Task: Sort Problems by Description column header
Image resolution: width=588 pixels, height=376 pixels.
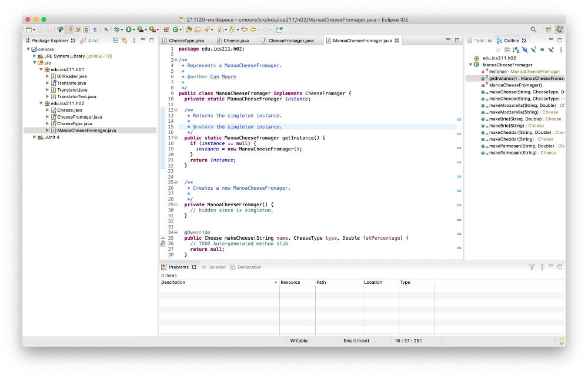Action: (x=220, y=283)
